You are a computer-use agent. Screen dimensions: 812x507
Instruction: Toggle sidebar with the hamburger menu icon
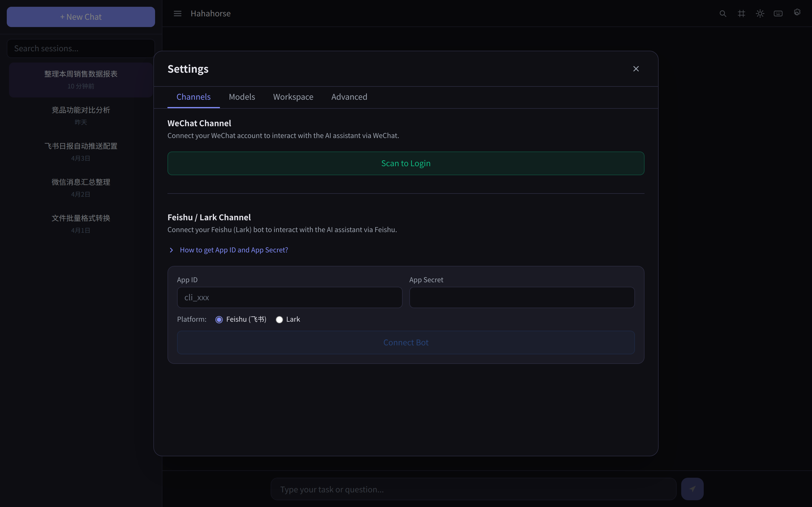click(x=178, y=14)
